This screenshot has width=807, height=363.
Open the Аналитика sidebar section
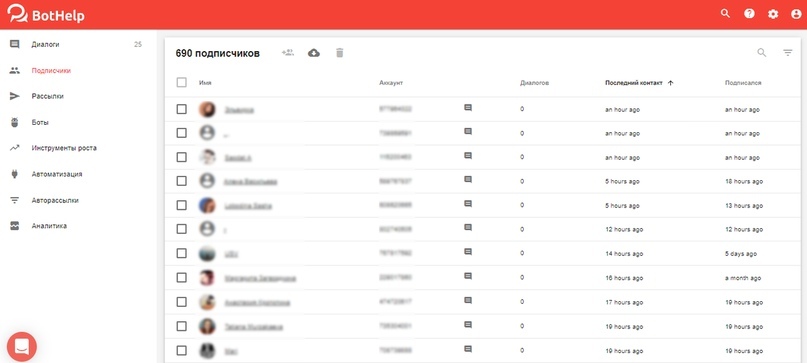tap(49, 226)
